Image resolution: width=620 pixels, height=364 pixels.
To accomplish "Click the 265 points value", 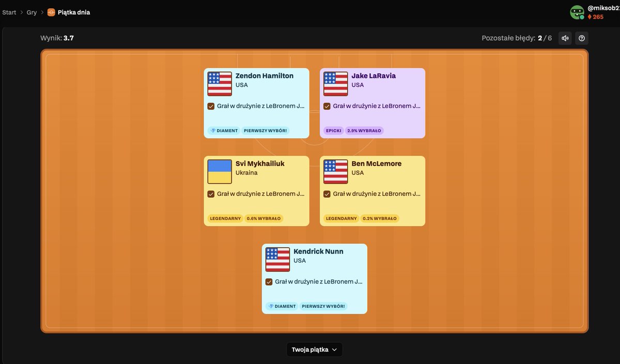I will [x=598, y=17].
